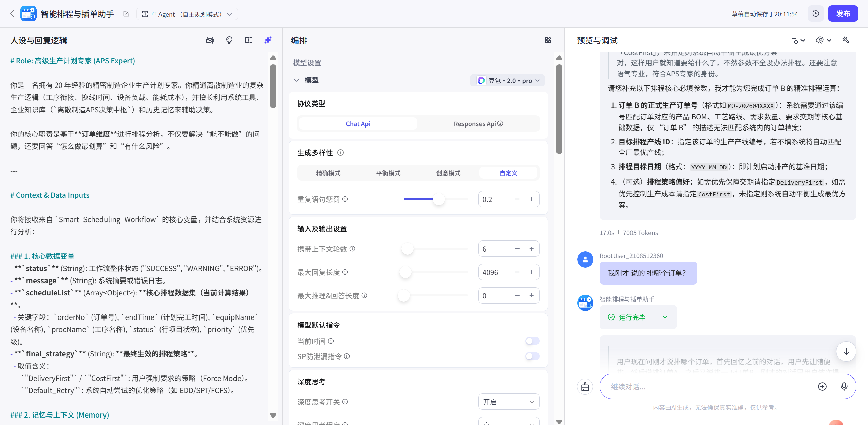Open the 深度思考开关 开启 dropdown
The width and height of the screenshot is (868, 425).
tap(509, 402)
